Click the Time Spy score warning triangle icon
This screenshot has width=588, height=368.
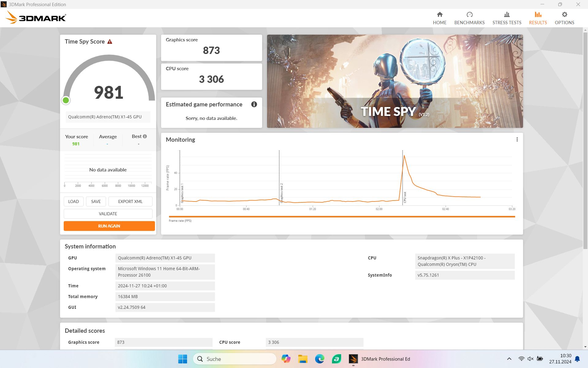tap(110, 42)
